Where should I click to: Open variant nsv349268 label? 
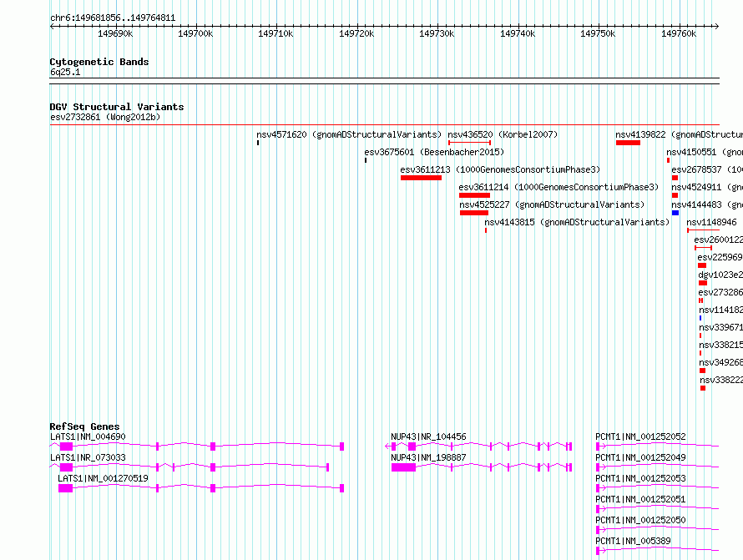[x=720, y=362]
